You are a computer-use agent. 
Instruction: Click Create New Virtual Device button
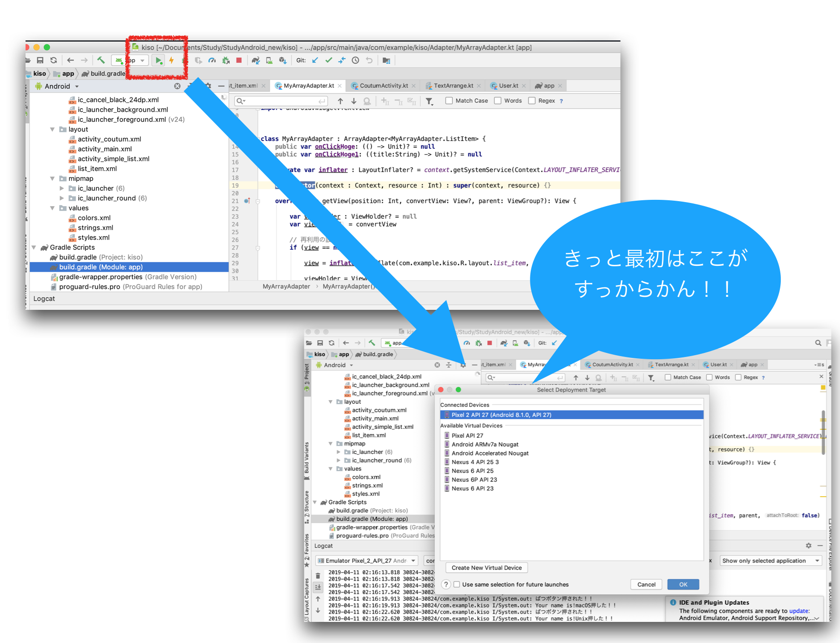486,568
